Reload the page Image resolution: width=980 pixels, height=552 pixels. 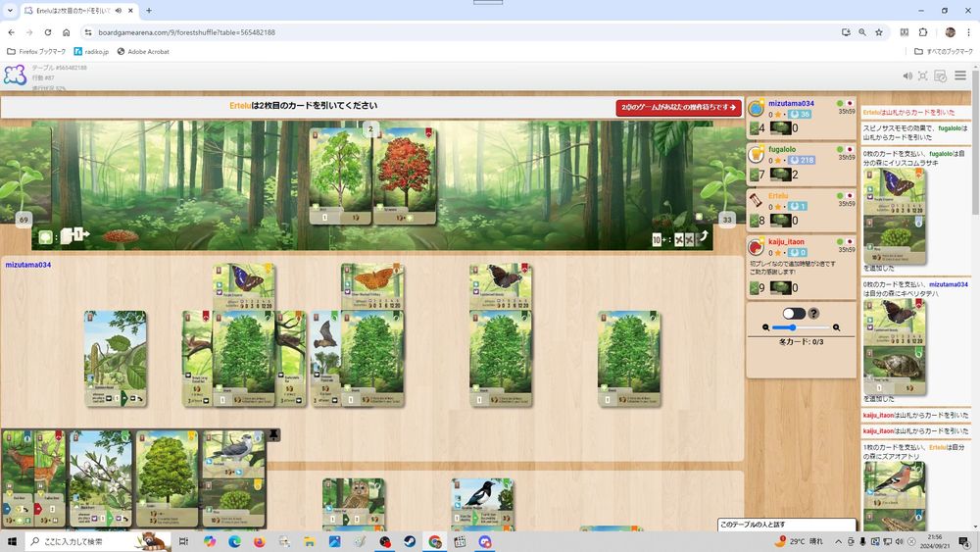tap(47, 32)
